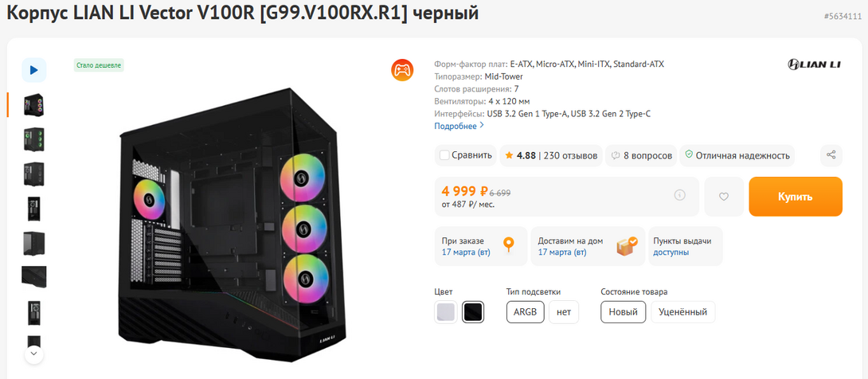Image resolution: width=868 pixels, height=379 pixels.
Task: Tick the Сравнить checkbox
Action: click(445, 155)
